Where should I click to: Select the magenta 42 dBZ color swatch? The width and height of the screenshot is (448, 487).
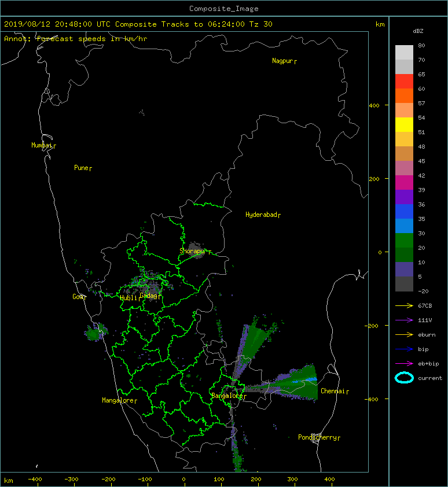coord(404,182)
